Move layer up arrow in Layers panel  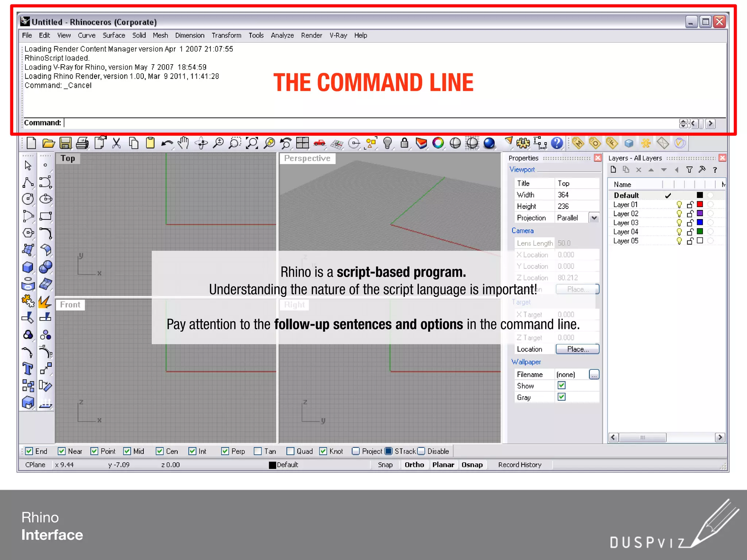click(651, 170)
